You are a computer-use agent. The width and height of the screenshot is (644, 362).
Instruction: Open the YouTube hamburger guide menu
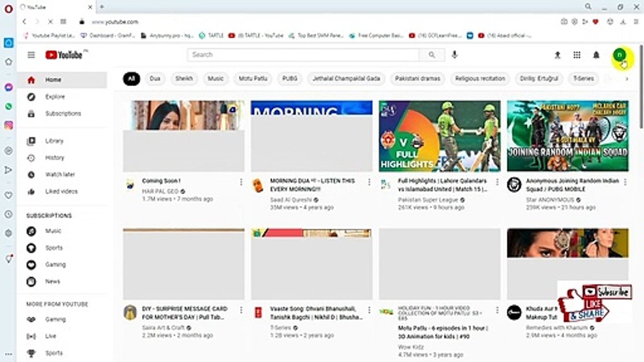(x=31, y=55)
